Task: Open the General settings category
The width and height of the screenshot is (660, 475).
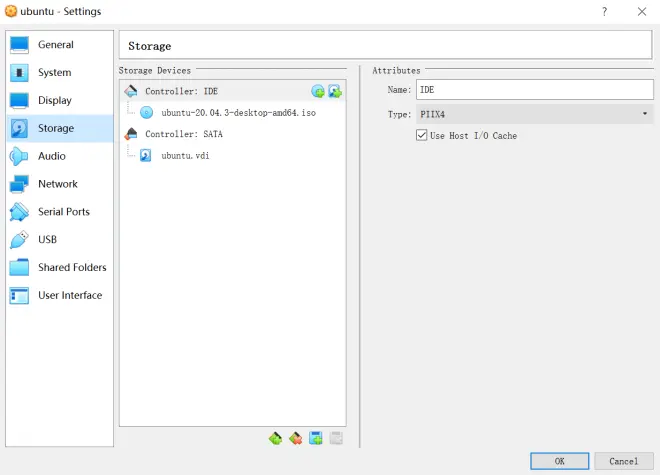Action: pyautogui.click(x=60, y=45)
